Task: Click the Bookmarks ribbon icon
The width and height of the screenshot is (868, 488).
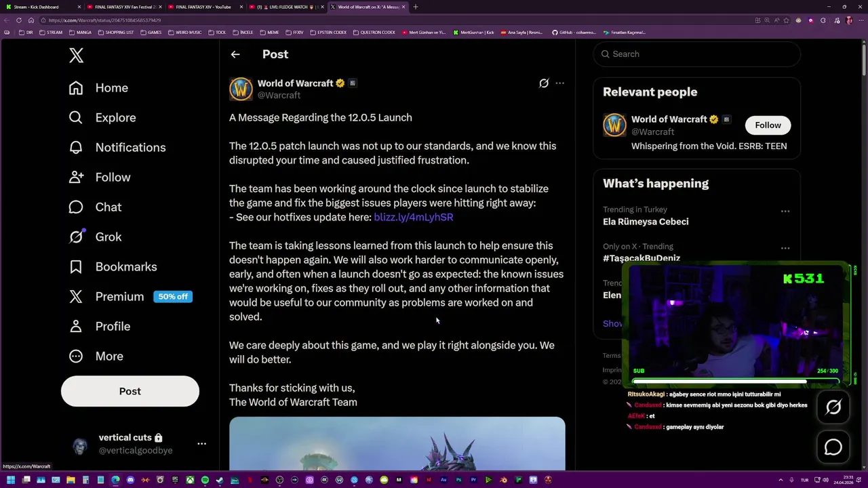Action: point(76,267)
